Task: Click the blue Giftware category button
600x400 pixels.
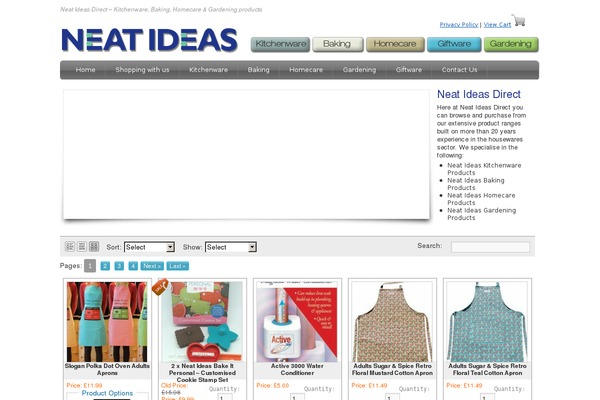Action: (454, 44)
